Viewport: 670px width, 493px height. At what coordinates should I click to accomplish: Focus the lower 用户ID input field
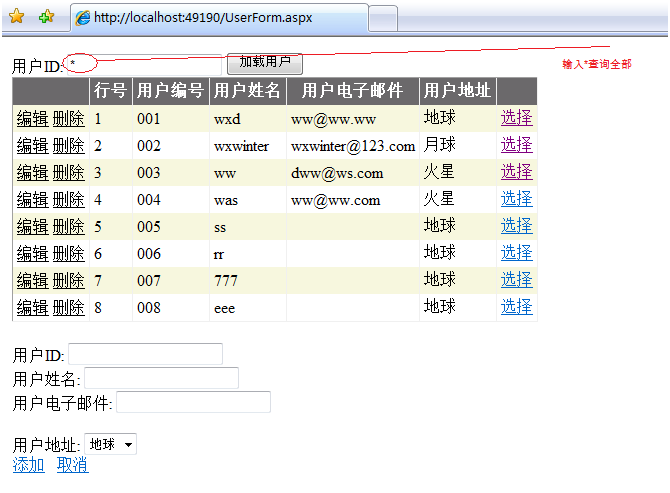click(145, 354)
